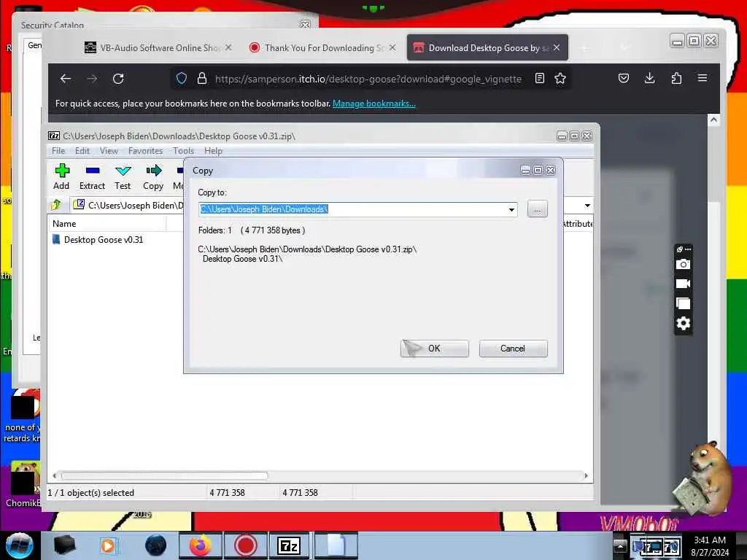Click Cancel in the Copy dialog
Screen dimensions: 747x560
pyautogui.click(x=513, y=349)
